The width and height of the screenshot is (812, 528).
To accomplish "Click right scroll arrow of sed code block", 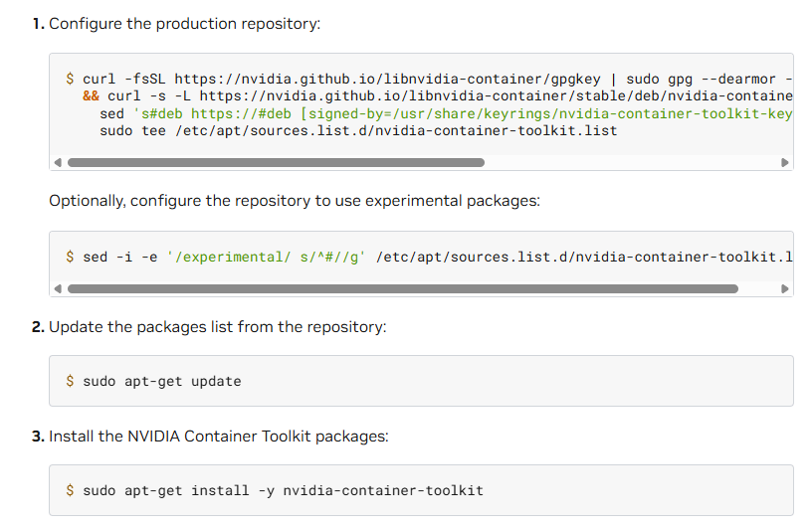I will pos(784,288).
